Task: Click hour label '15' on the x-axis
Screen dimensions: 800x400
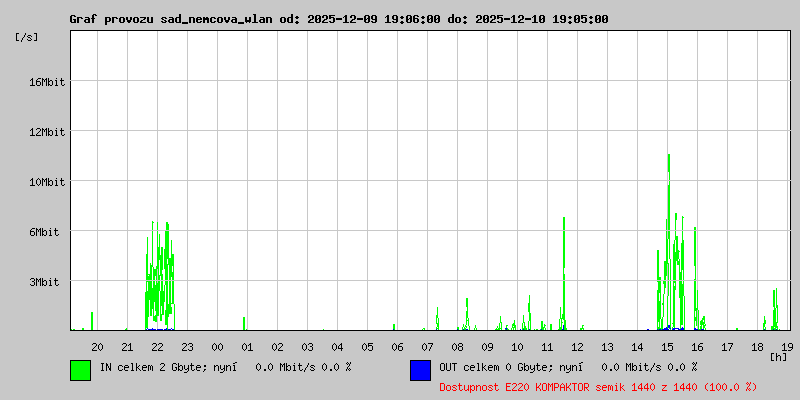Action: tap(668, 347)
